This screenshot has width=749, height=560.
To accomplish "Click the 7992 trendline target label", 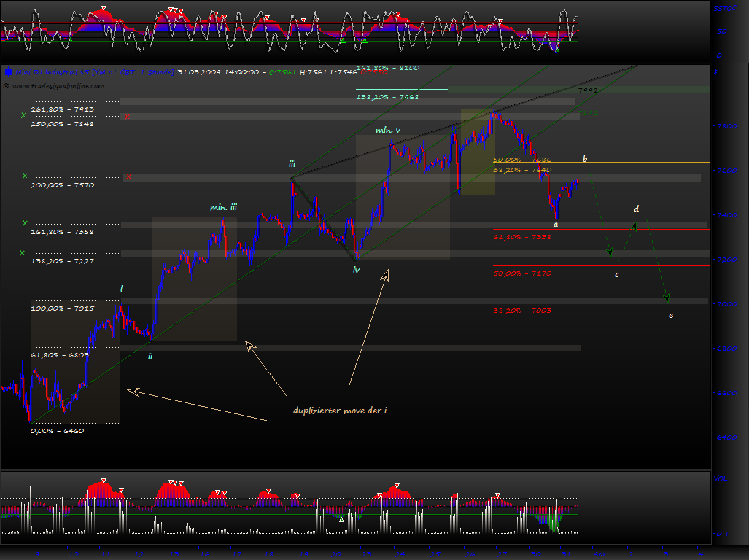I will click(588, 90).
